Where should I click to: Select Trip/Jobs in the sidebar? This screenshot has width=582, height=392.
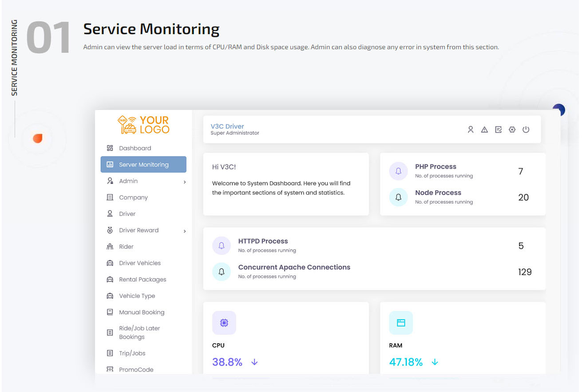(131, 353)
